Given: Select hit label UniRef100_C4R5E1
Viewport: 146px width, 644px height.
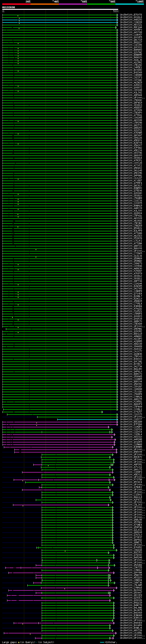Looking at the screenshot, I should [x=131, y=67].
